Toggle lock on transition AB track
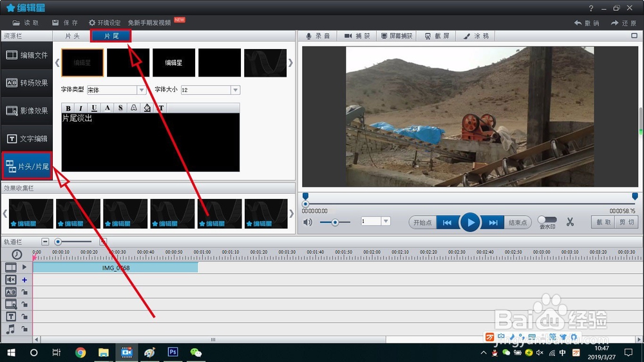Viewport: 644px width, 362px height. 24,292
